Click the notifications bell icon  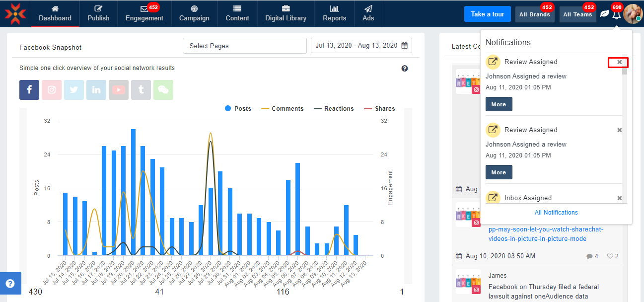(x=616, y=14)
